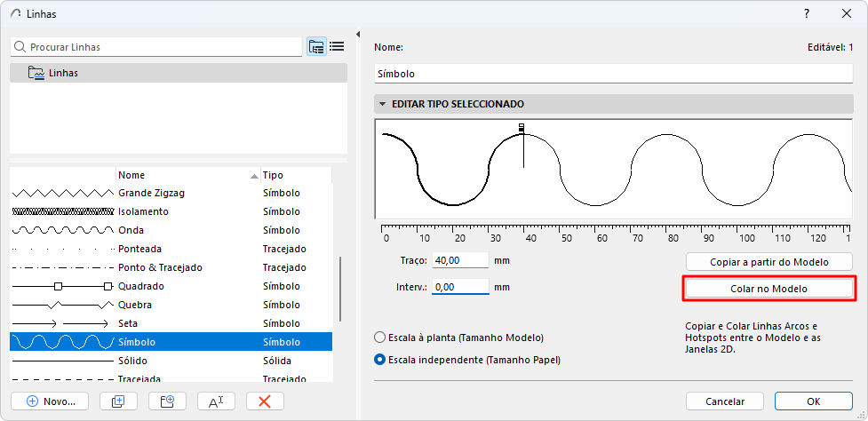Click the Grande Zigzag line preview
This screenshot has width=868, height=421.
point(62,193)
